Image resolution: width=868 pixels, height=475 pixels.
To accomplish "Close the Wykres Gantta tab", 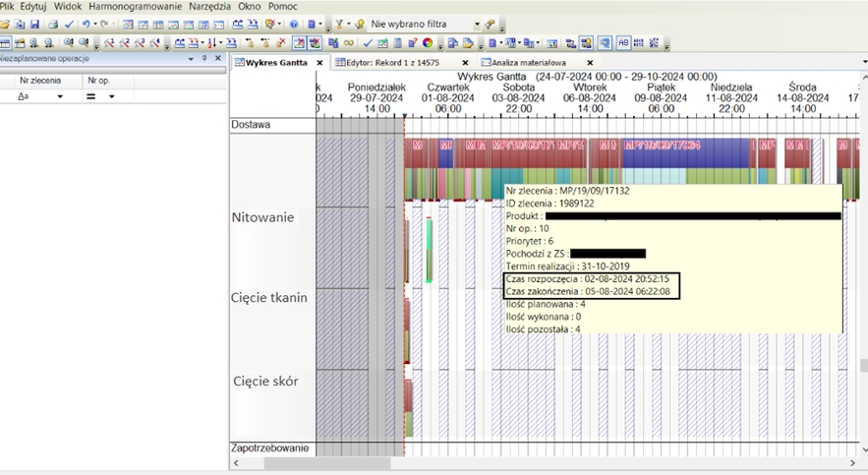I will [319, 63].
